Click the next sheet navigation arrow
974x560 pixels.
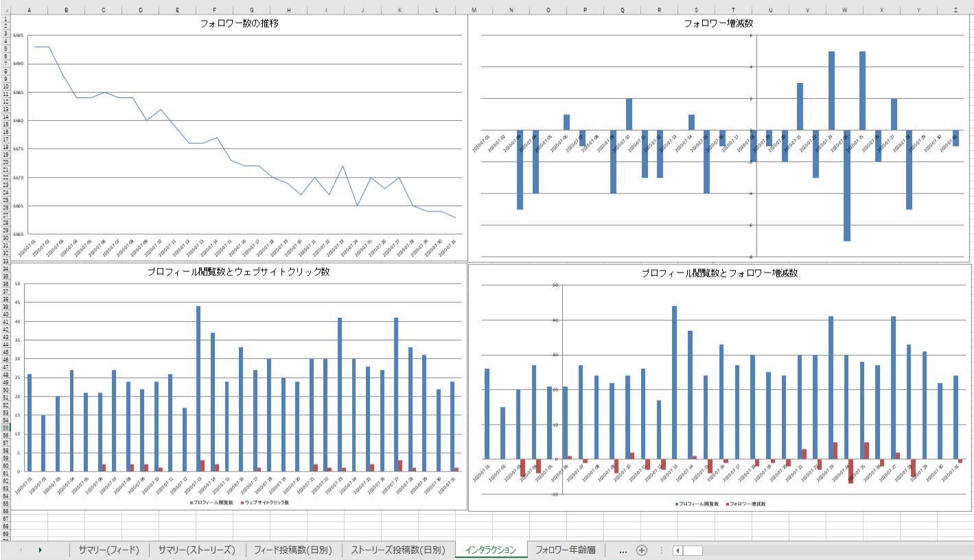pos(40,550)
